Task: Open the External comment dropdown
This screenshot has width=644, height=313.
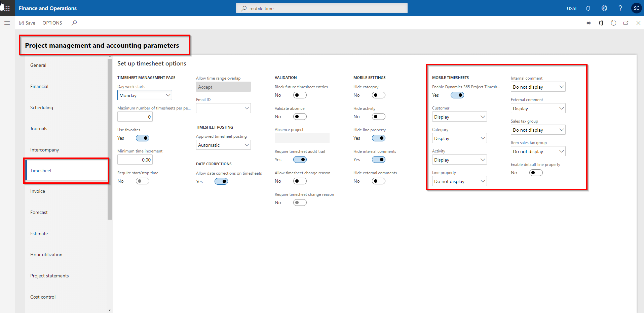Action: click(538, 108)
